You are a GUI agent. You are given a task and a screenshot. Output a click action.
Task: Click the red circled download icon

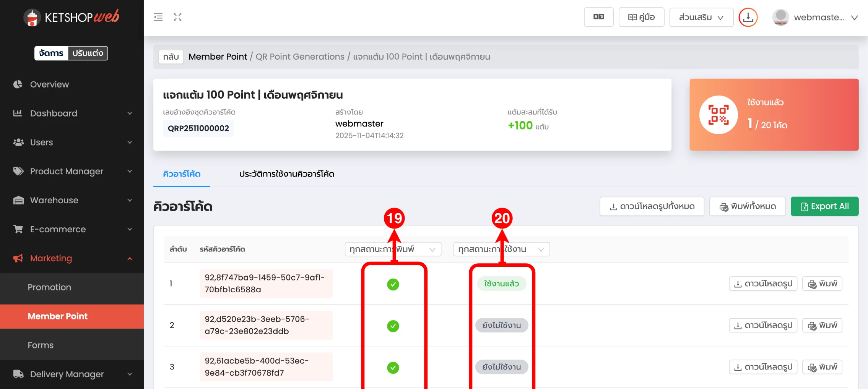tap(748, 18)
